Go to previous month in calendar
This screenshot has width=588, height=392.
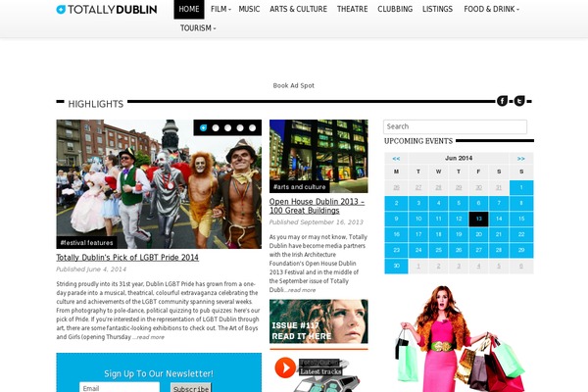coord(396,159)
